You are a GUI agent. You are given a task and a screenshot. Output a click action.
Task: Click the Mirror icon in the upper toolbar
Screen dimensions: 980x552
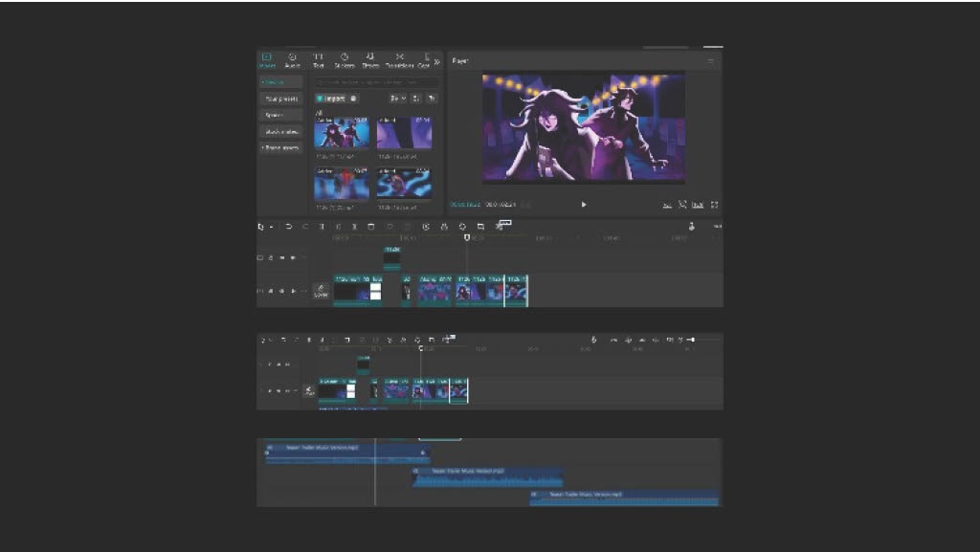click(444, 227)
